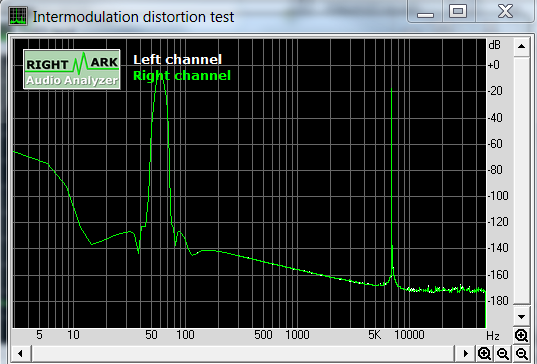The width and height of the screenshot is (537, 364).
Task: Click the green Right channel legend label
Action: coord(182,76)
